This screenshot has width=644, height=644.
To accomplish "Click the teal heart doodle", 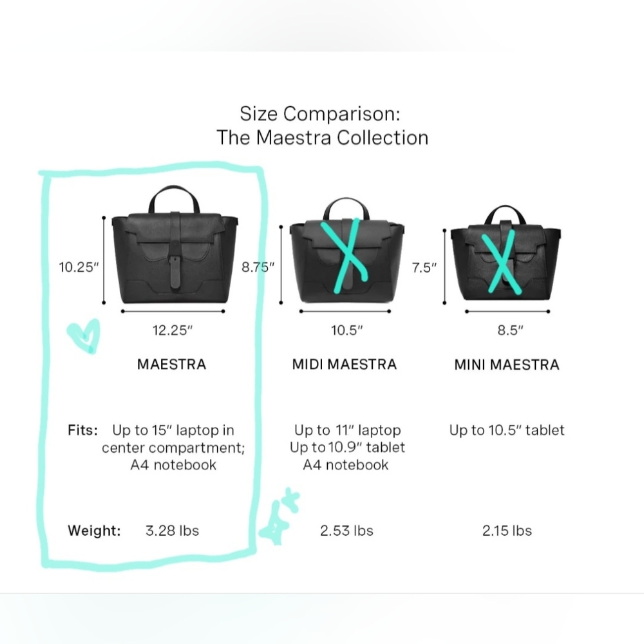I will (x=84, y=336).
